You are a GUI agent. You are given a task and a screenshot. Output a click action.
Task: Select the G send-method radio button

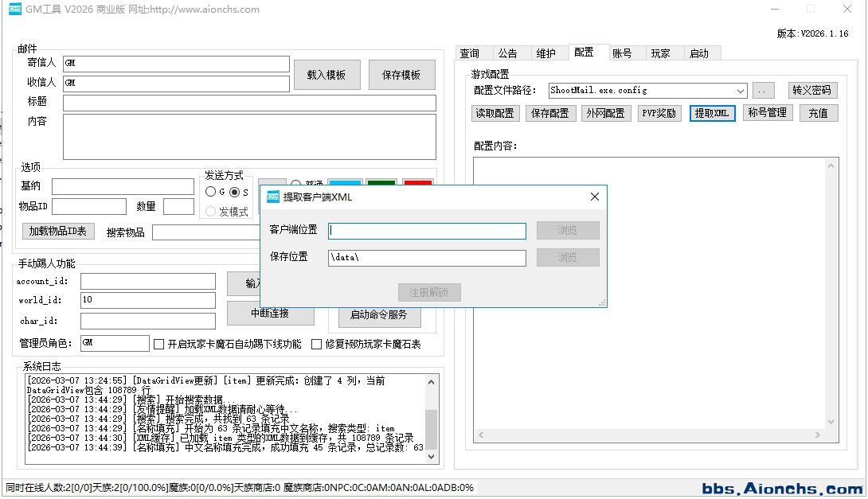pos(210,192)
